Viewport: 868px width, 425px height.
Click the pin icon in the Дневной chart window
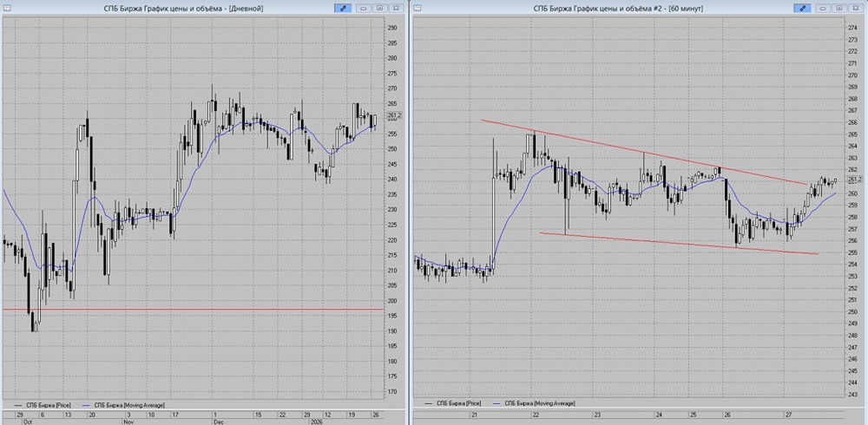[x=343, y=9]
